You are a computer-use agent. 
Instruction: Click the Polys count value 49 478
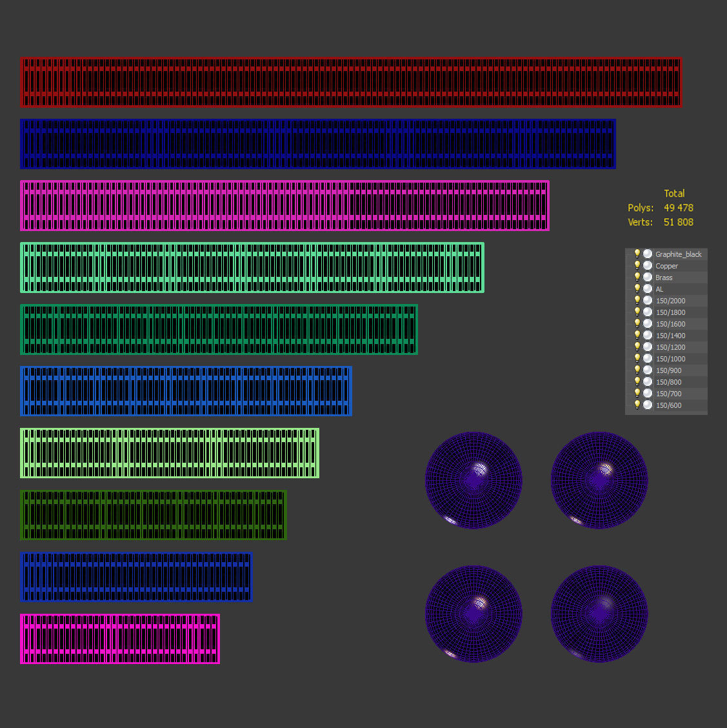tap(678, 208)
